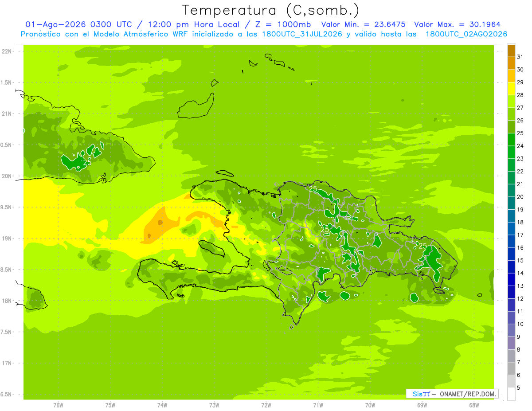Screen dimensions: 532x411
Task: Click the legend value '31'
Action: coord(520,57)
